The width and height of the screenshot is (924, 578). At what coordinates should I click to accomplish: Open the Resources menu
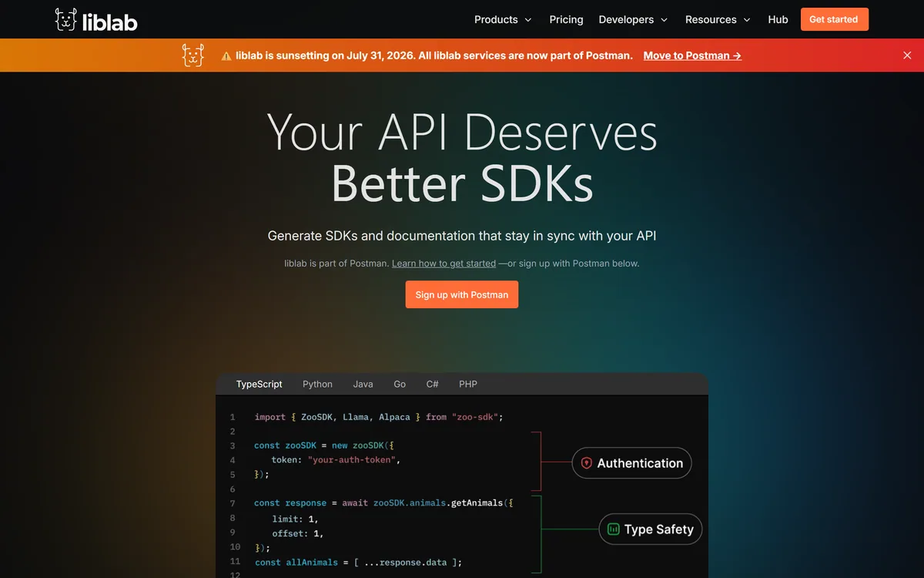coord(718,19)
